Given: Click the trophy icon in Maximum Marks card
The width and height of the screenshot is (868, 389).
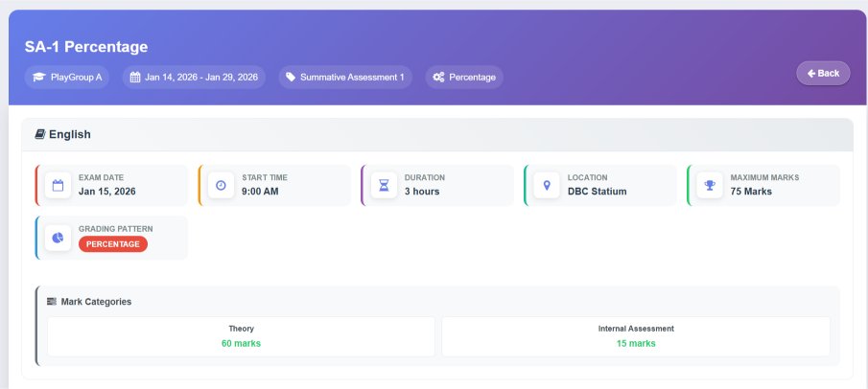Looking at the screenshot, I should 710,185.
